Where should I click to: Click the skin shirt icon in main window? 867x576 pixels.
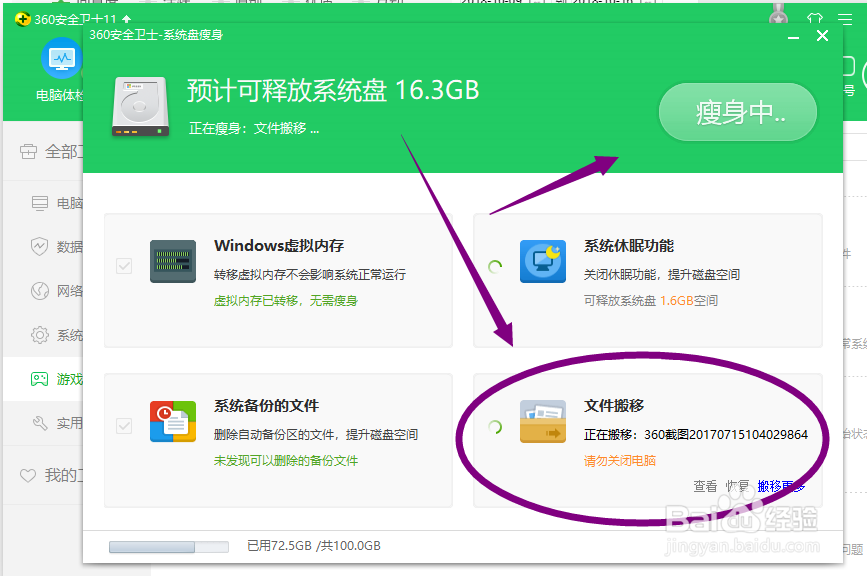point(814,18)
